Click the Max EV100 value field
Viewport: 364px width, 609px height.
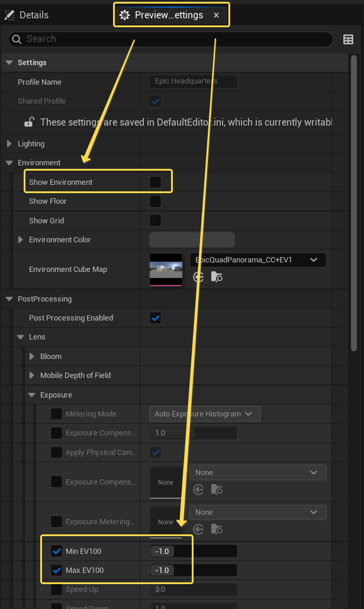tap(194, 570)
